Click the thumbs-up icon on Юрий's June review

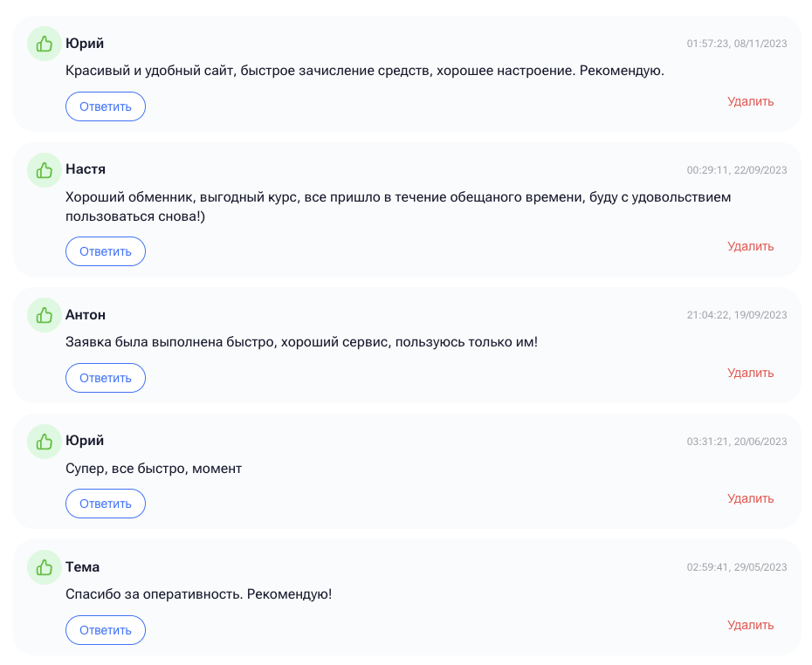click(45, 442)
